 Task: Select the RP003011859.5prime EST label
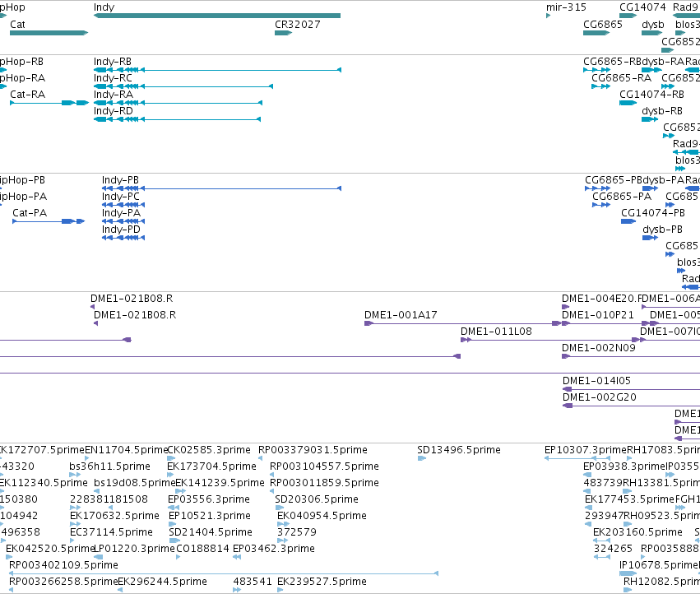click(325, 483)
